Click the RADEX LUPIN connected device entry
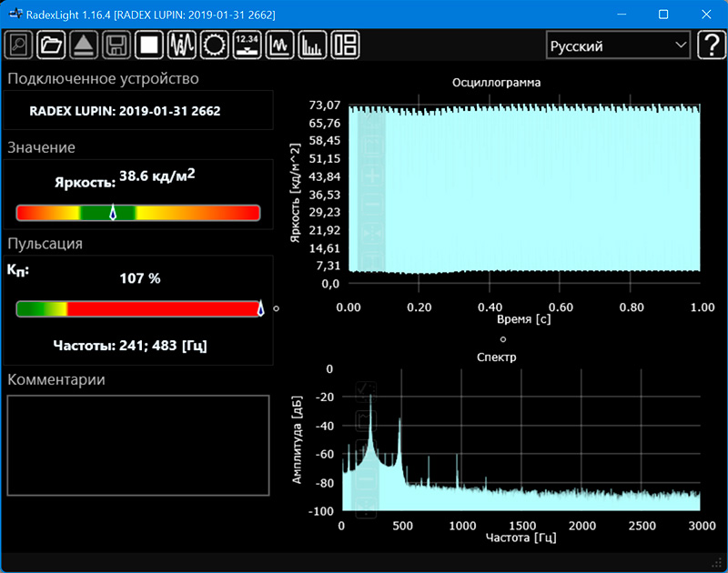728x573 pixels. (125, 111)
